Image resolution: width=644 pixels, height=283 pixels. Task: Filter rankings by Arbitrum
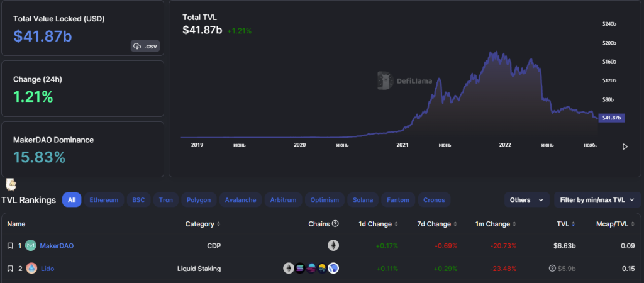284,200
